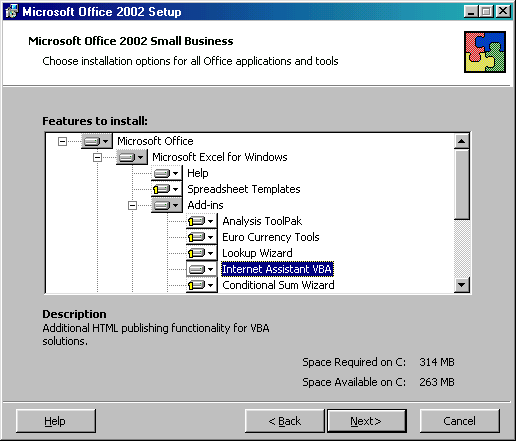
Task: Collapse the Microsoft Excel for Windows node
Action: coord(97,157)
